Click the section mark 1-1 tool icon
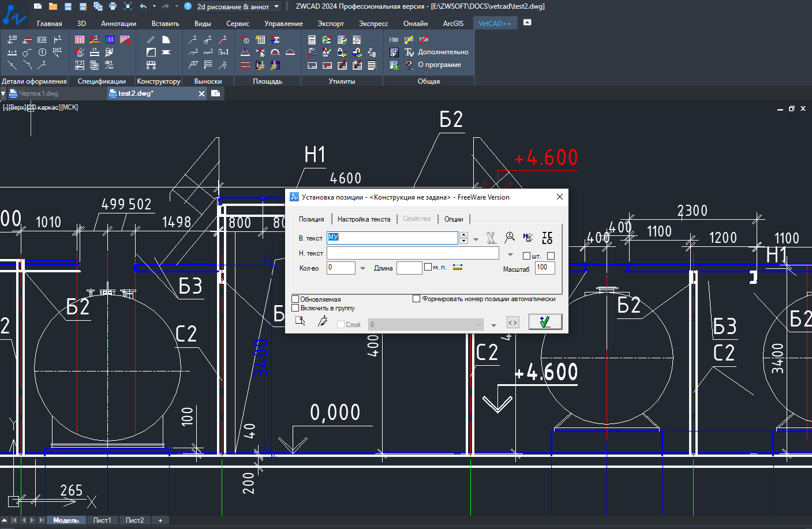 pyautogui.click(x=12, y=52)
